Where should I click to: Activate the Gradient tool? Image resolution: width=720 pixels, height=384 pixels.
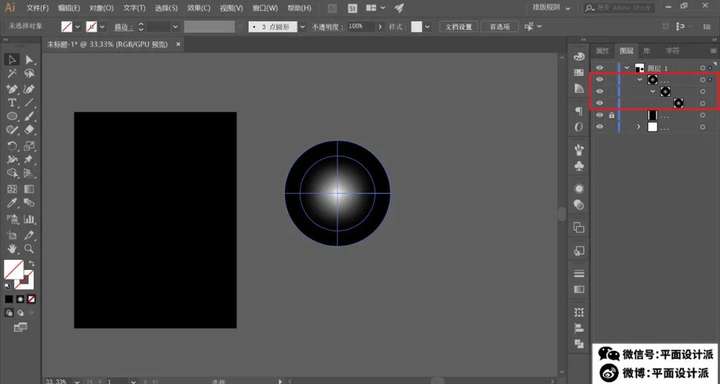(x=29, y=189)
